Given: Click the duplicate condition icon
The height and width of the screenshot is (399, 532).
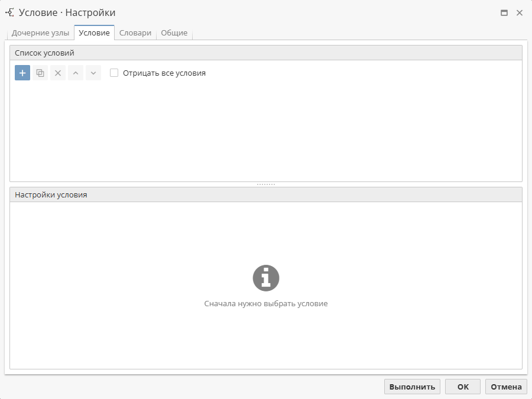Looking at the screenshot, I should [40, 73].
